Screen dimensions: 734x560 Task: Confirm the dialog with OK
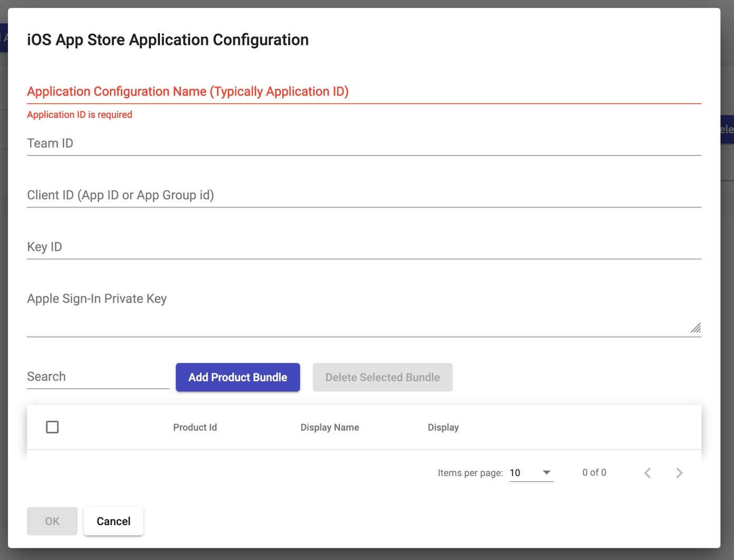pyautogui.click(x=52, y=522)
